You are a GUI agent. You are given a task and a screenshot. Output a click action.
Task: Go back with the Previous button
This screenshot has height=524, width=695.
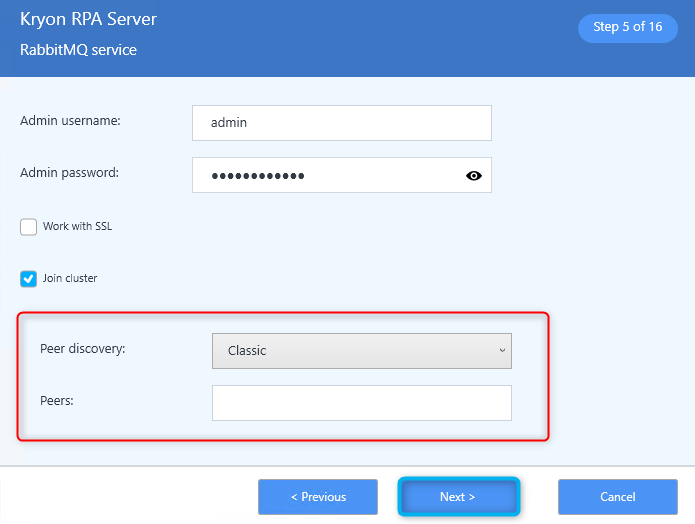[x=318, y=497]
